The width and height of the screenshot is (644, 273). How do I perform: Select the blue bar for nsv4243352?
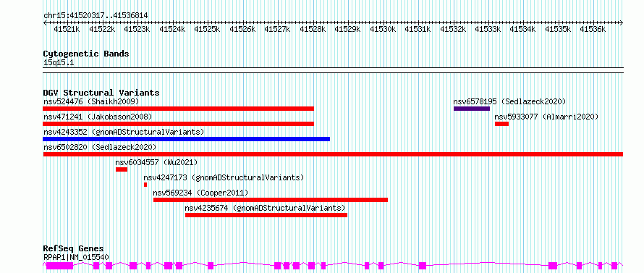(x=187, y=139)
